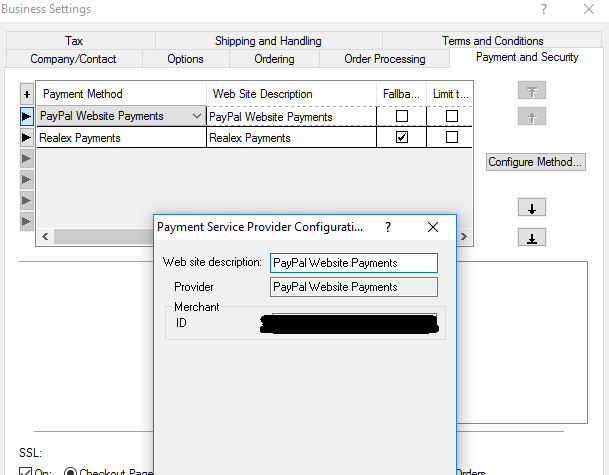609x475 pixels.
Task: Click the Provider field in dialog
Action: pyautogui.click(x=354, y=287)
